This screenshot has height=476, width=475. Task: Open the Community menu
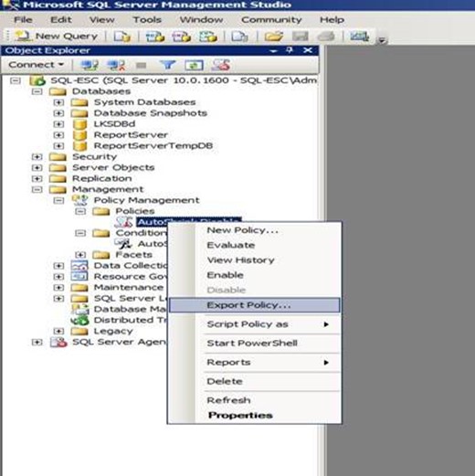pyautogui.click(x=271, y=20)
